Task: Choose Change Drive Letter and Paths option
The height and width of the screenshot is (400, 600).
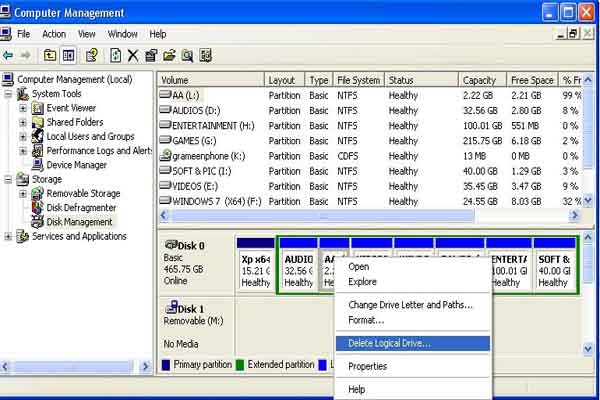Action: [x=410, y=305]
